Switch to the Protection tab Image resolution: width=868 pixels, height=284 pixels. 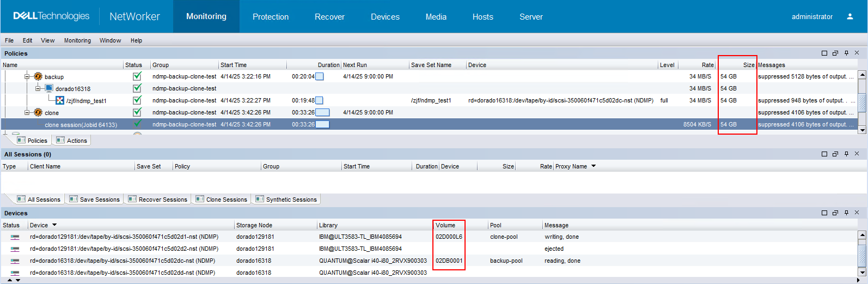point(271,17)
